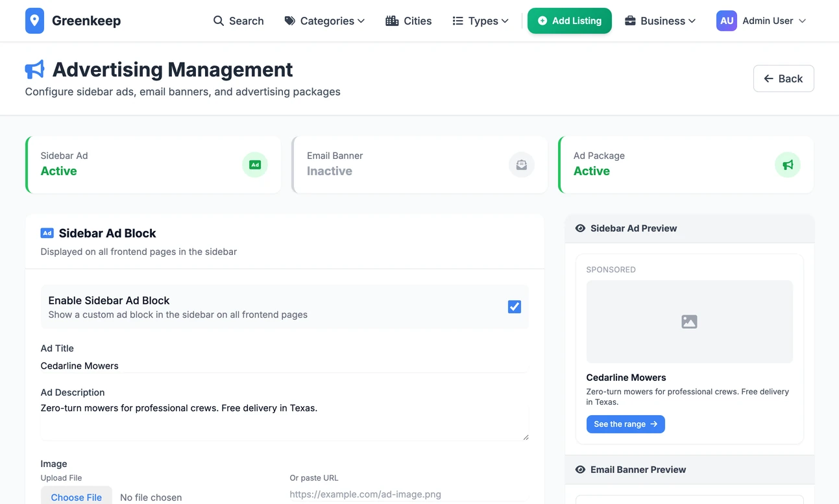The width and height of the screenshot is (839, 504).
Task: Click the image placeholder in sponsored preview
Action: [x=689, y=322]
